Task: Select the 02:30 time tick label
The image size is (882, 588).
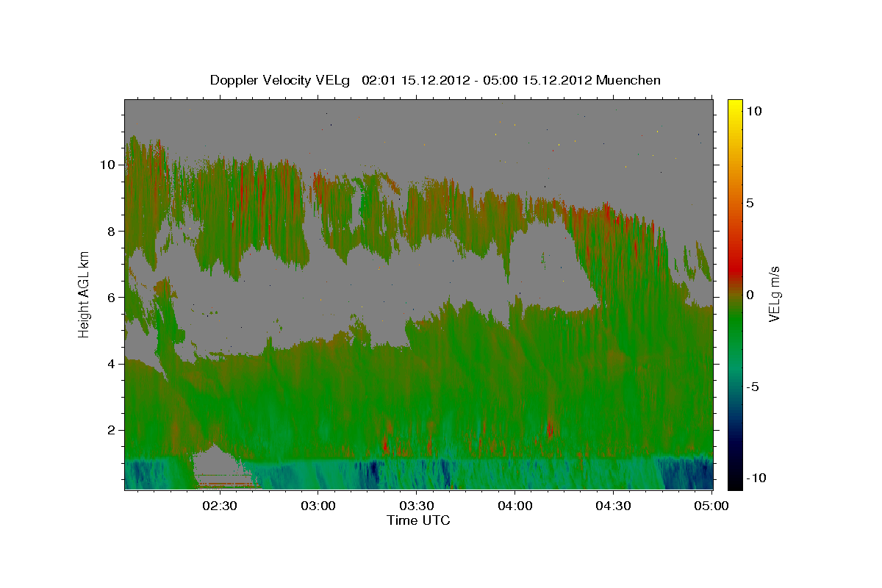Action: 219,506
